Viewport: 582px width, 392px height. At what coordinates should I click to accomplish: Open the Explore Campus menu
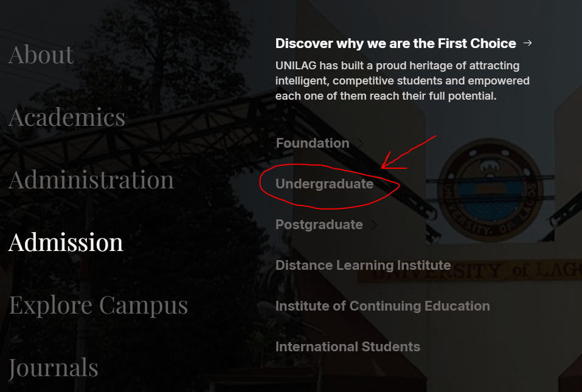99,305
